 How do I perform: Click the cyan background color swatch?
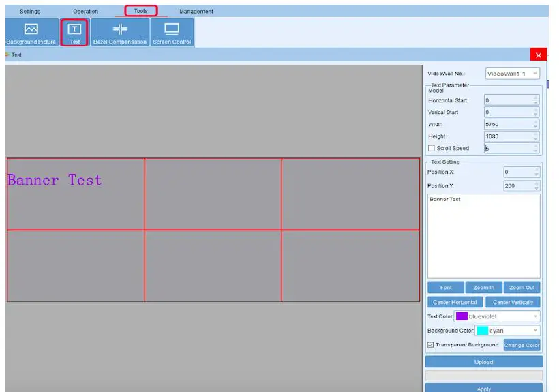coord(483,331)
